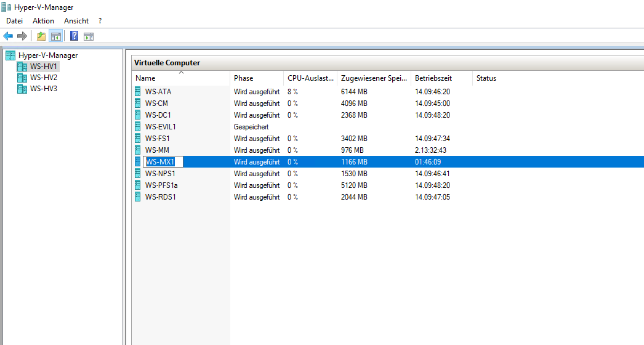
Task: Click the WS-MX1 rename edit field
Action: (x=163, y=162)
